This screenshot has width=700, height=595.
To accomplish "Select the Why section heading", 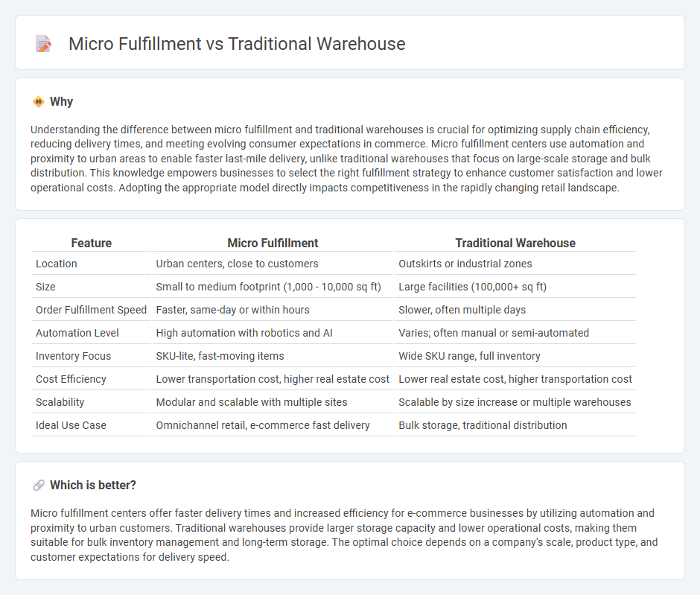I will 61,102.
